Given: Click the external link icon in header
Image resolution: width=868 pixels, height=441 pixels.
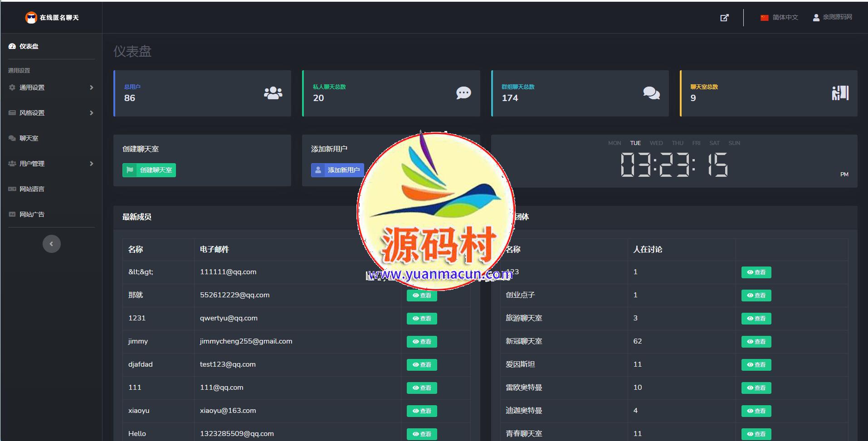Looking at the screenshot, I should tap(724, 18).
